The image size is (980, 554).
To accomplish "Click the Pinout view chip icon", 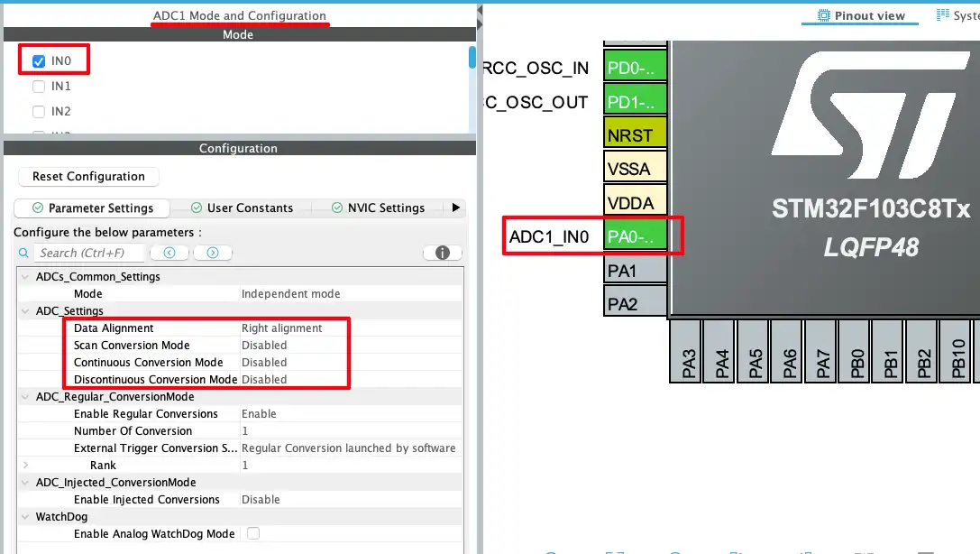I will (x=824, y=15).
